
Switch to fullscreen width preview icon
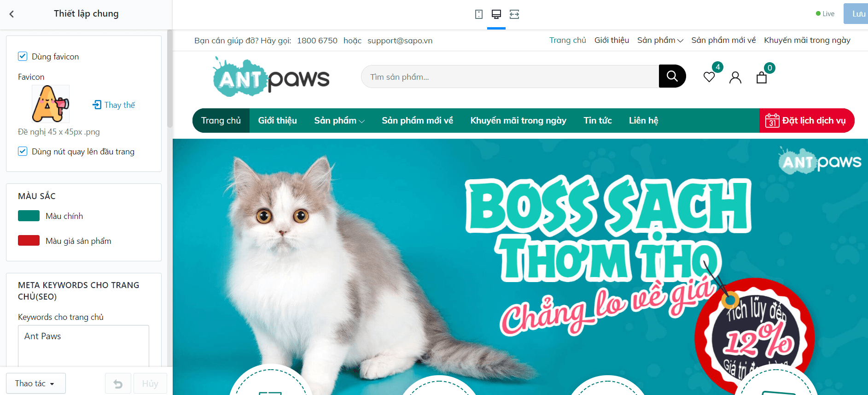pos(514,14)
